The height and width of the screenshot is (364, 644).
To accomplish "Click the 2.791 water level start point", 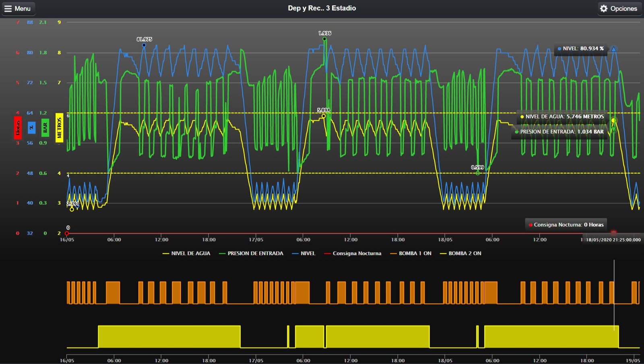I will click(72, 209).
